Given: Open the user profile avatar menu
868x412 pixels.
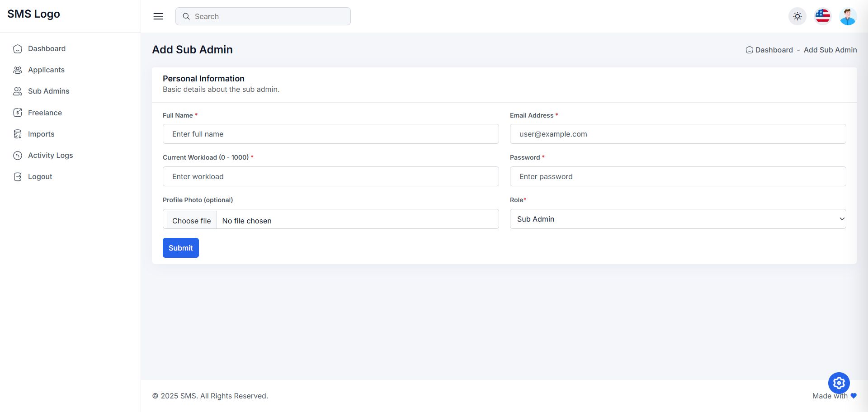Looking at the screenshot, I should click(848, 16).
